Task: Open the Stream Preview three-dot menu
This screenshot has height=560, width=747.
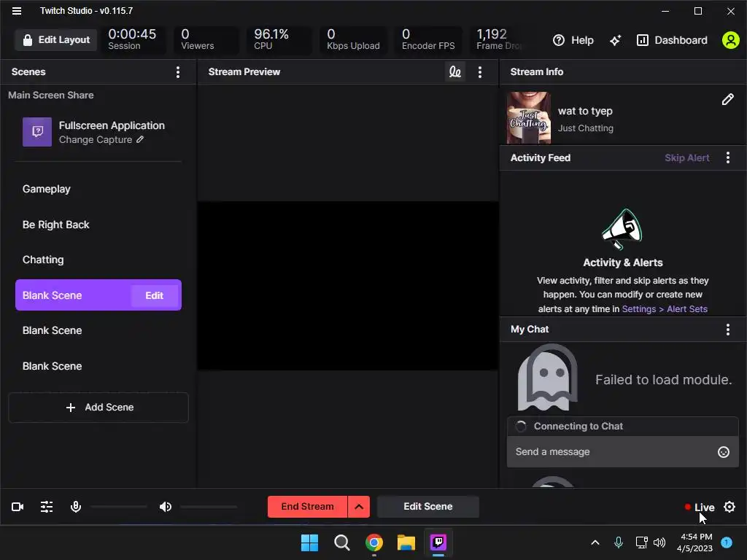Action: [x=480, y=72]
